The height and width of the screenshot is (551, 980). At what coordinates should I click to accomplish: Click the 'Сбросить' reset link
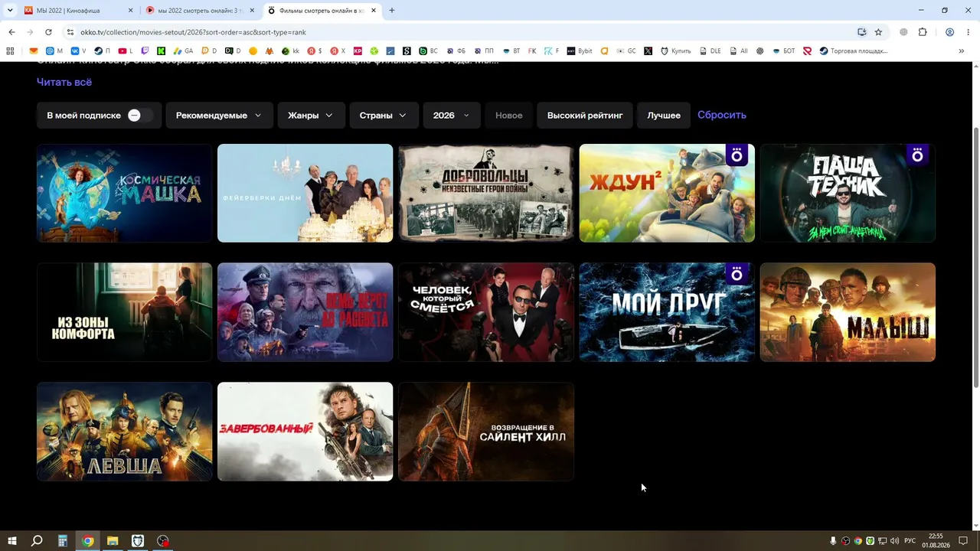point(722,115)
